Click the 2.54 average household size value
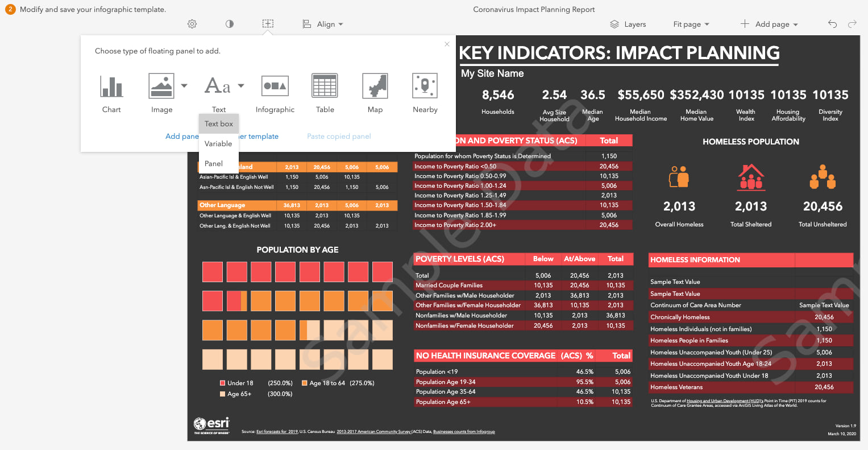 click(x=554, y=95)
